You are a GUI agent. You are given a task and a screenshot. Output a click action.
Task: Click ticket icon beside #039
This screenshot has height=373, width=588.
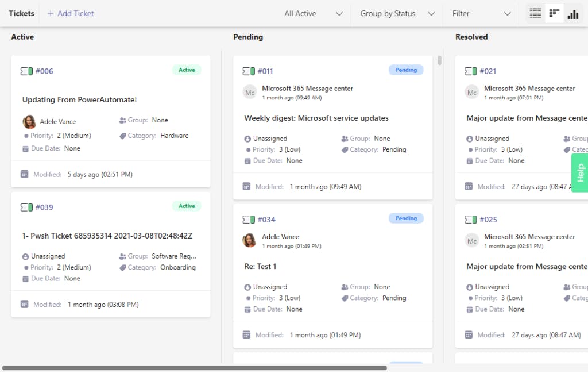click(x=26, y=207)
